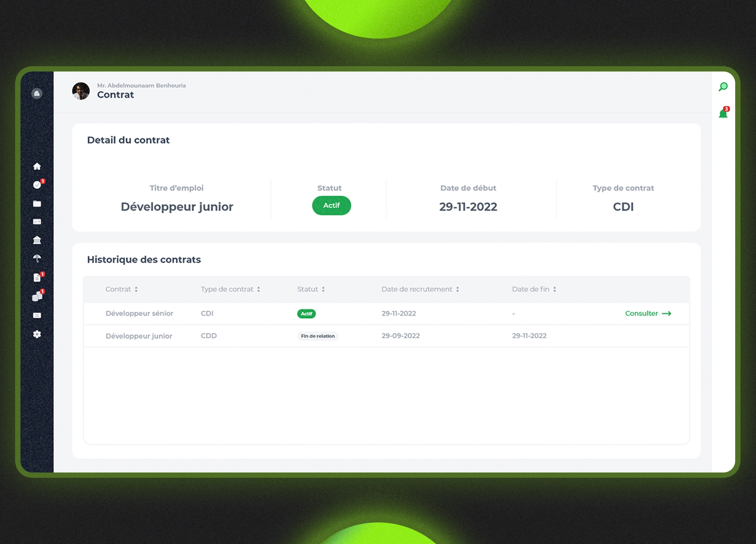Click the green search magnifier icon
Screen dimensions: 756x544
tap(723, 87)
